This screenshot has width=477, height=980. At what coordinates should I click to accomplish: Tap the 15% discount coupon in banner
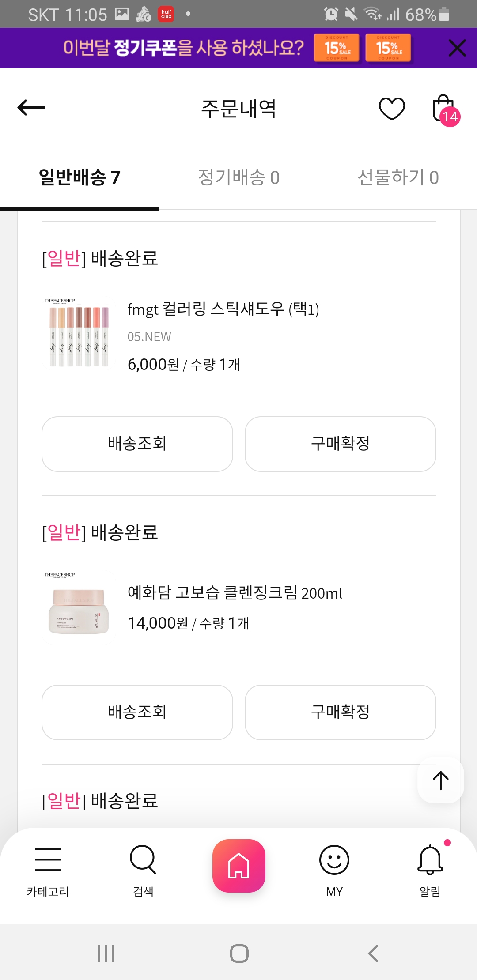point(337,48)
